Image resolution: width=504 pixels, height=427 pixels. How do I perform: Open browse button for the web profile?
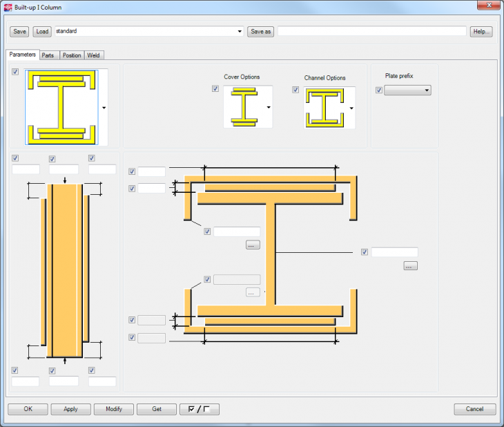(x=410, y=266)
